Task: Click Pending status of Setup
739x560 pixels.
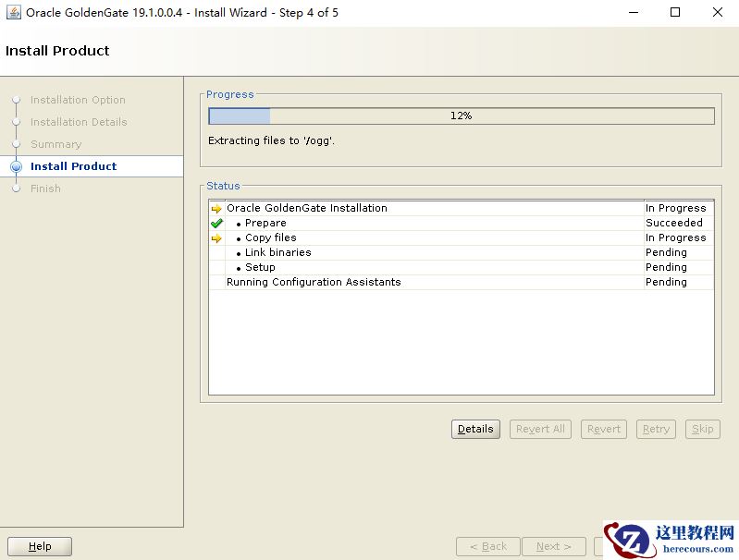Action: coord(666,267)
